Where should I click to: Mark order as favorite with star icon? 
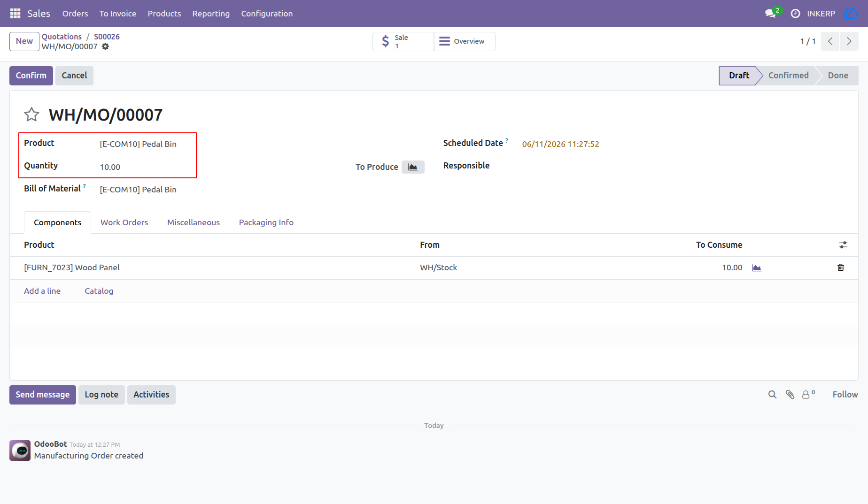pyautogui.click(x=31, y=115)
